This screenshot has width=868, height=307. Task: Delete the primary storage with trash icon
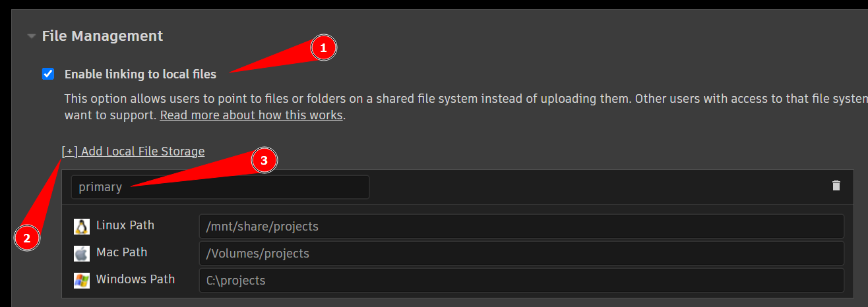836,186
